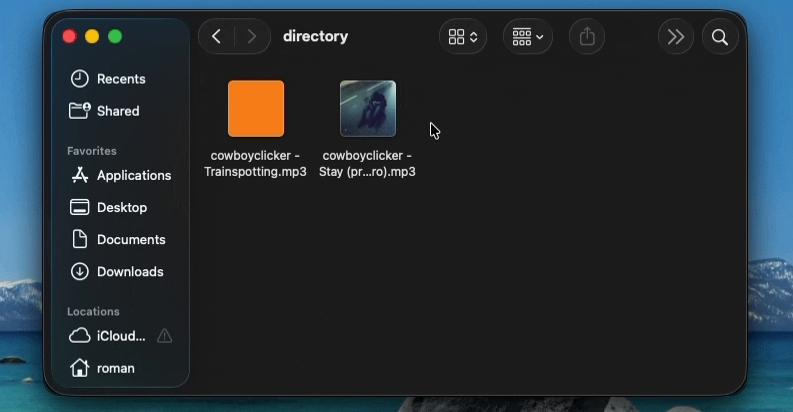The height and width of the screenshot is (412, 793).
Task: Click the 'cowboyclicker - Trainspotting.mp3' file name
Action: [x=255, y=163]
